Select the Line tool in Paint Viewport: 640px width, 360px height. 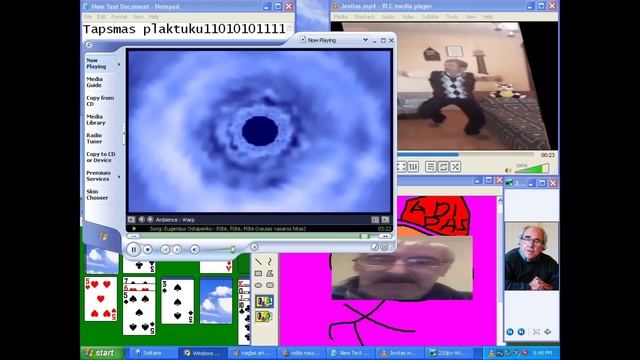(x=258, y=261)
